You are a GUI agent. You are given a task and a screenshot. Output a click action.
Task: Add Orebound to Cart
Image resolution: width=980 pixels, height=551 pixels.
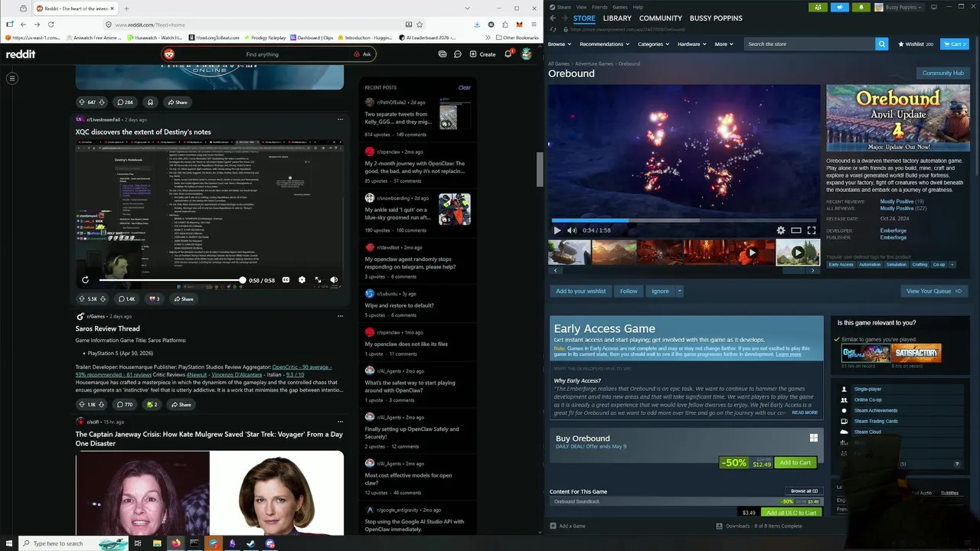pos(795,462)
